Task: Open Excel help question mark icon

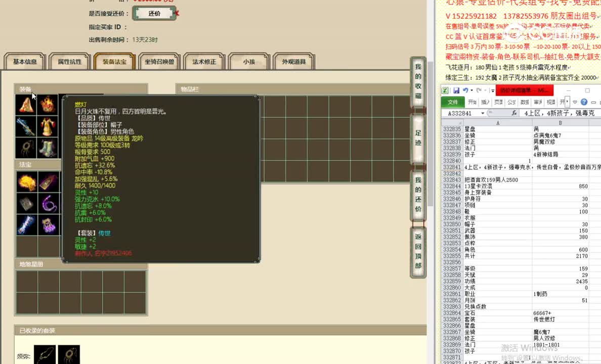Action: 584,102
